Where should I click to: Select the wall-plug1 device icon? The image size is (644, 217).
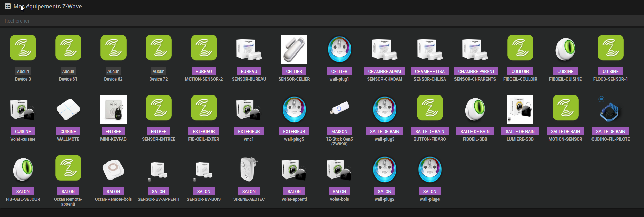(x=339, y=49)
